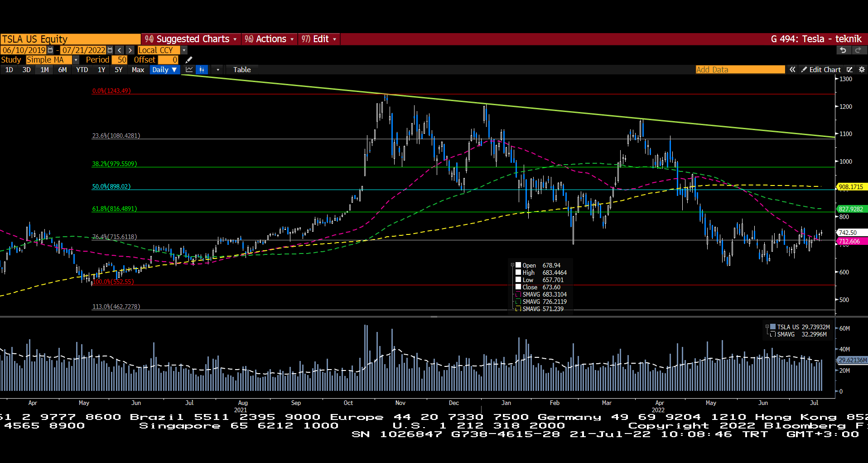Open the Edit dropdown menu
The image size is (868, 463).
[319, 39]
